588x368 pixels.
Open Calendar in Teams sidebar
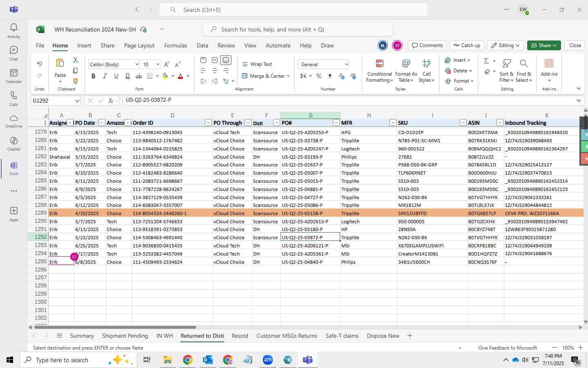click(13, 76)
